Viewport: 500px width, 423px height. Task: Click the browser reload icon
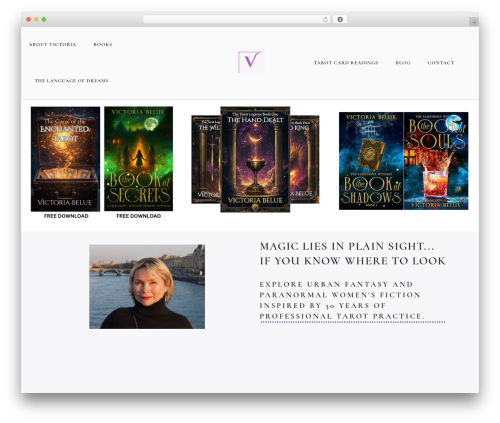pos(325,20)
